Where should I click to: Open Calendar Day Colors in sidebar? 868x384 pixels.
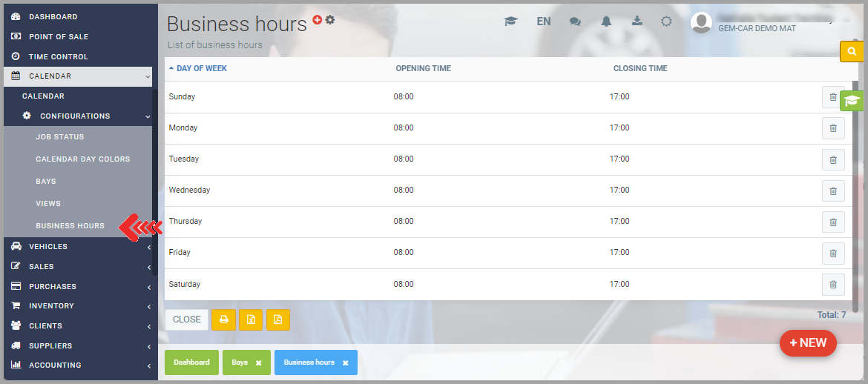pos(82,159)
